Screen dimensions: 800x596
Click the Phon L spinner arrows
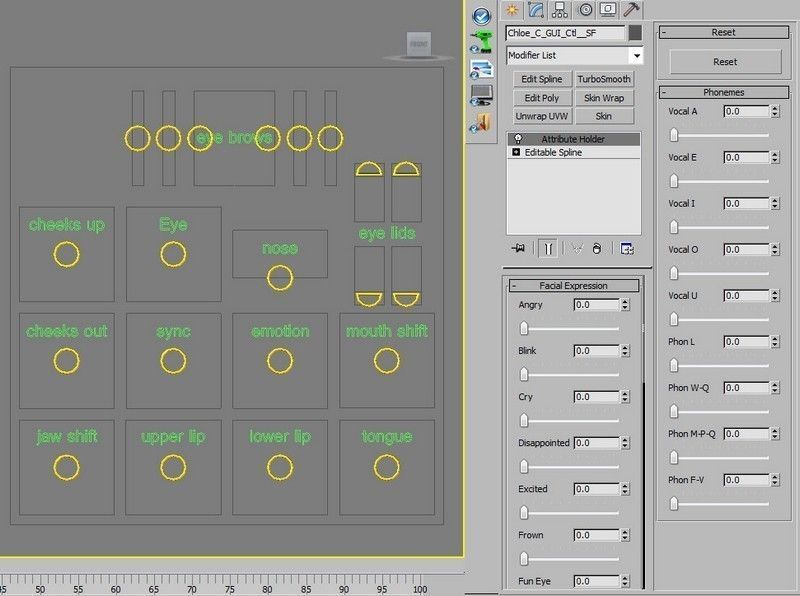775,341
